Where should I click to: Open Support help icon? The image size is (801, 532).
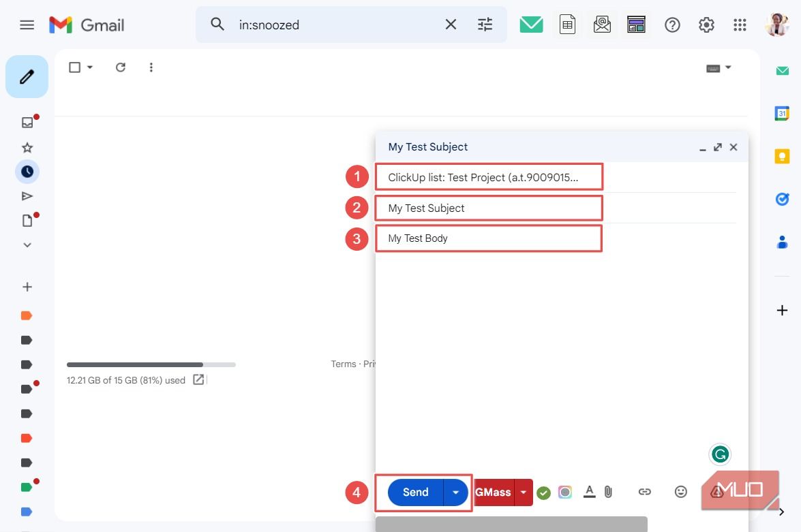pyautogui.click(x=672, y=25)
